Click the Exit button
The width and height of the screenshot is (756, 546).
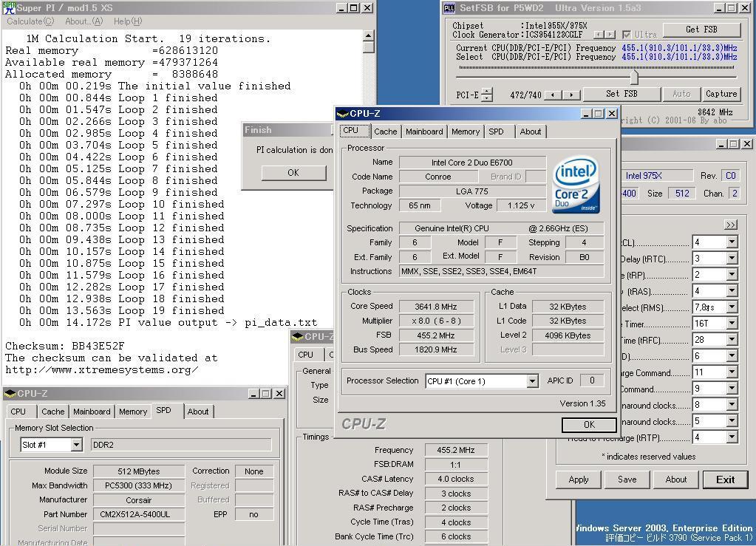[x=725, y=480]
